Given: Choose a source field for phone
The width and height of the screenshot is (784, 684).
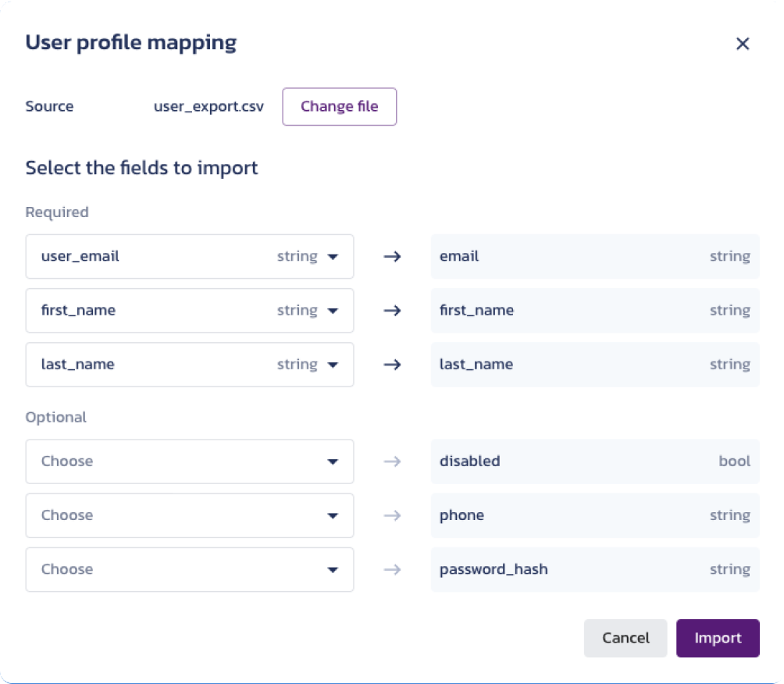Looking at the screenshot, I should (x=189, y=515).
